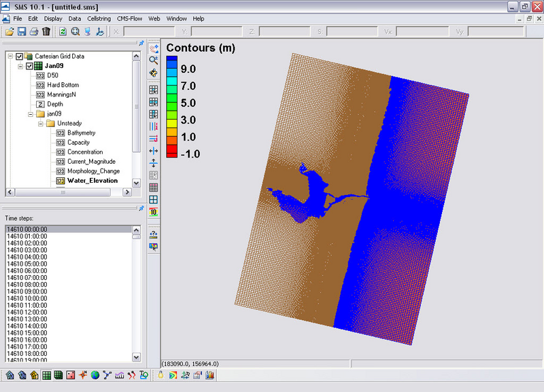This screenshot has height=392, width=544.
Task: Select the vertical i-column selection tool
Action: 154,126
